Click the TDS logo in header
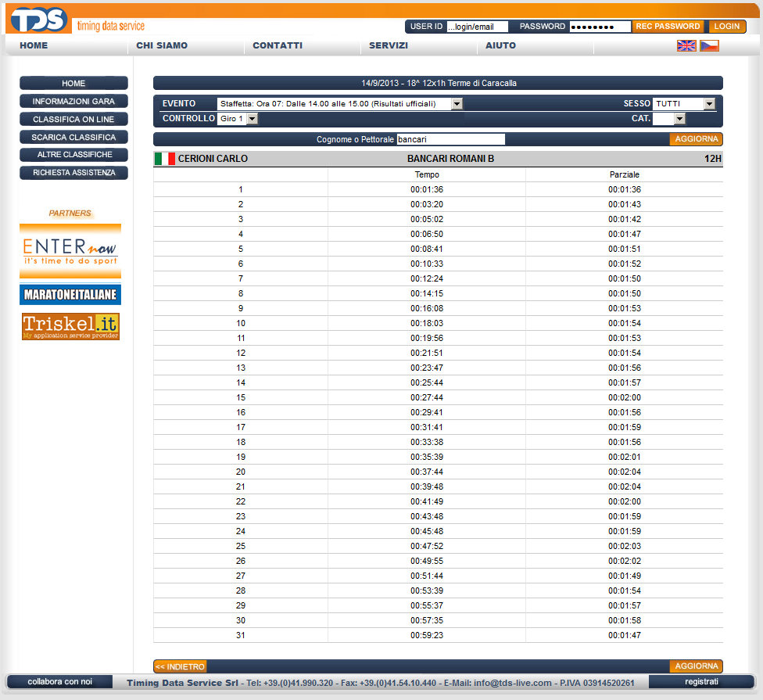This screenshot has height=700, width=763. (x=38, y=20)
